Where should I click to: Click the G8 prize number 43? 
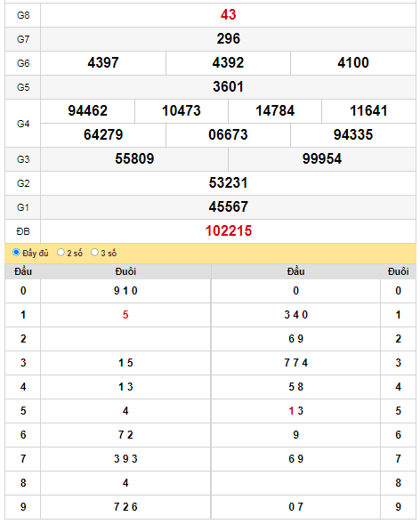tap(228, 15)
